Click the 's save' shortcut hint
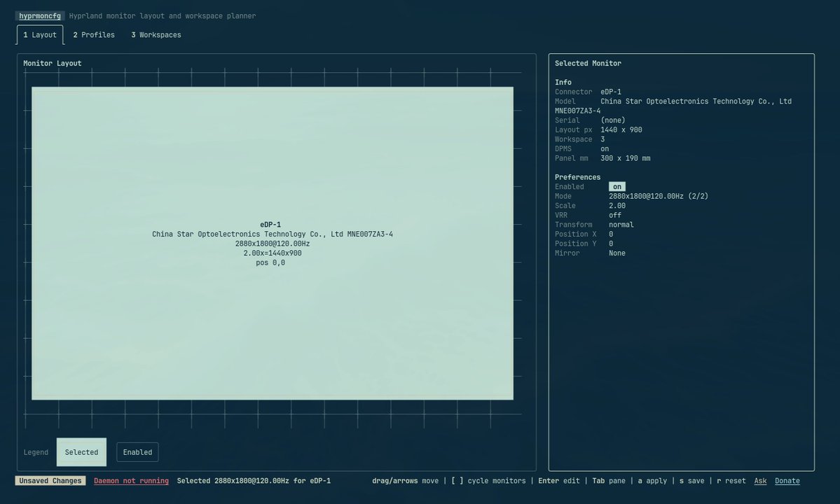Screen dimensions: 840x504 (x=691, y=481)
